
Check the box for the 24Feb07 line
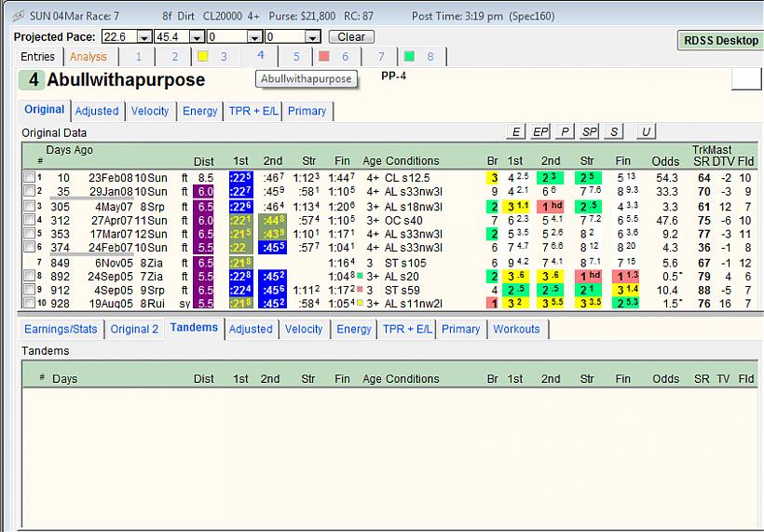pyautogui.click(x=29, y=248)
